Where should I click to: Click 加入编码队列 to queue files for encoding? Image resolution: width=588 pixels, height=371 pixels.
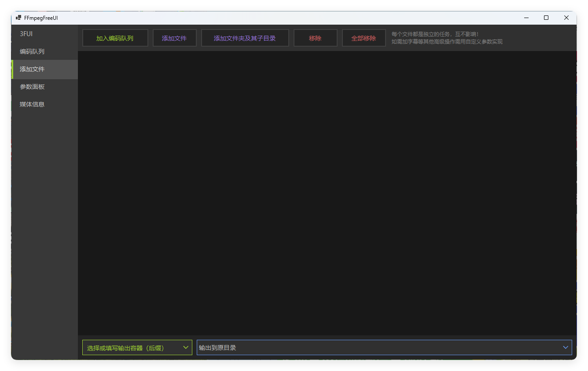pyautogui.click(x=115, y=38)
